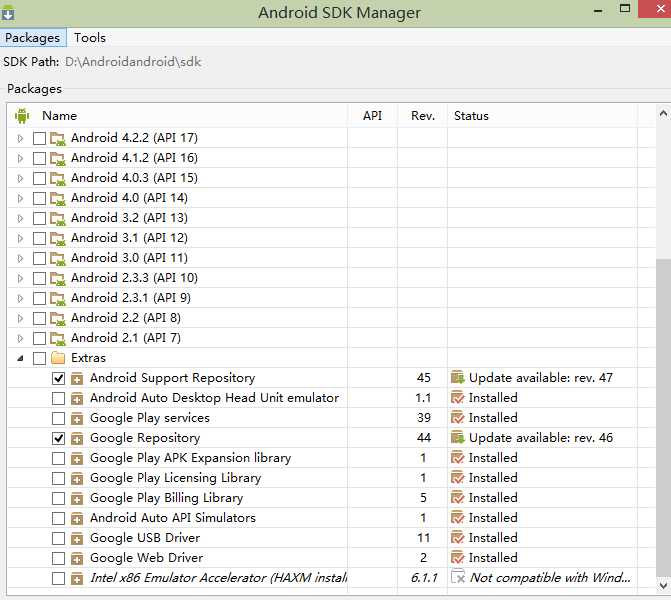Click Google Play services package icon

(x=77, y=419)
